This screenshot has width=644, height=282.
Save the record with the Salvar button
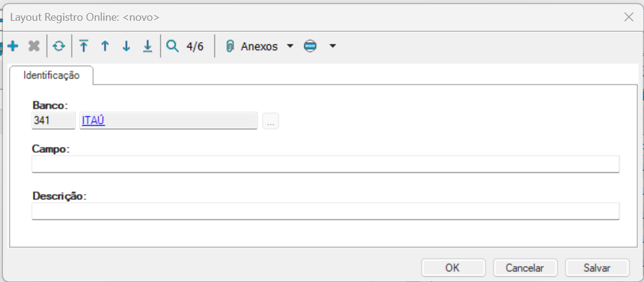[596, 267]
